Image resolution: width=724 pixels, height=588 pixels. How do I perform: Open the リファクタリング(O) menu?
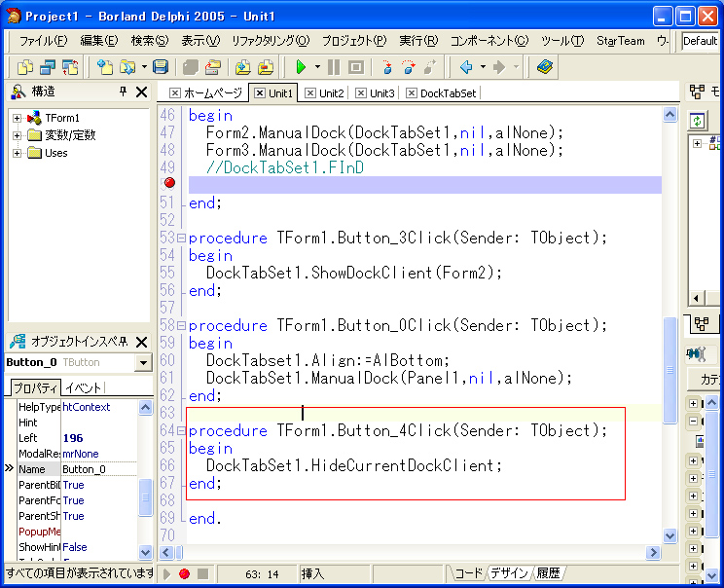(x=271, y=41)
